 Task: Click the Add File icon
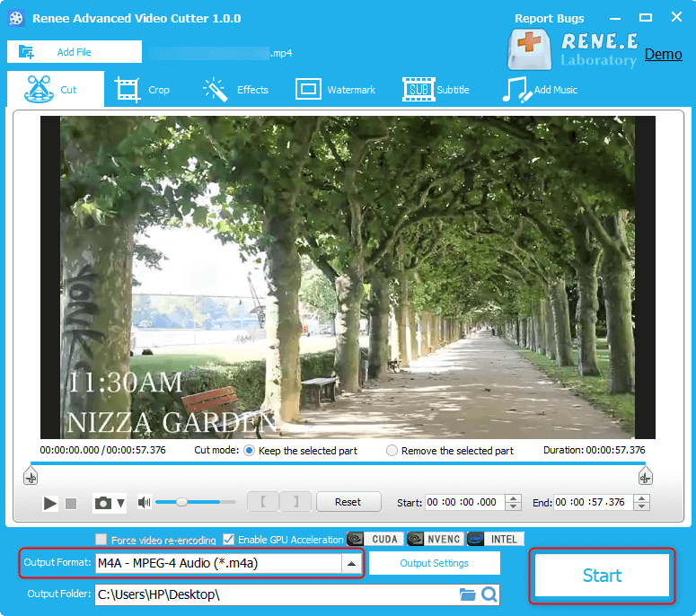26,52
